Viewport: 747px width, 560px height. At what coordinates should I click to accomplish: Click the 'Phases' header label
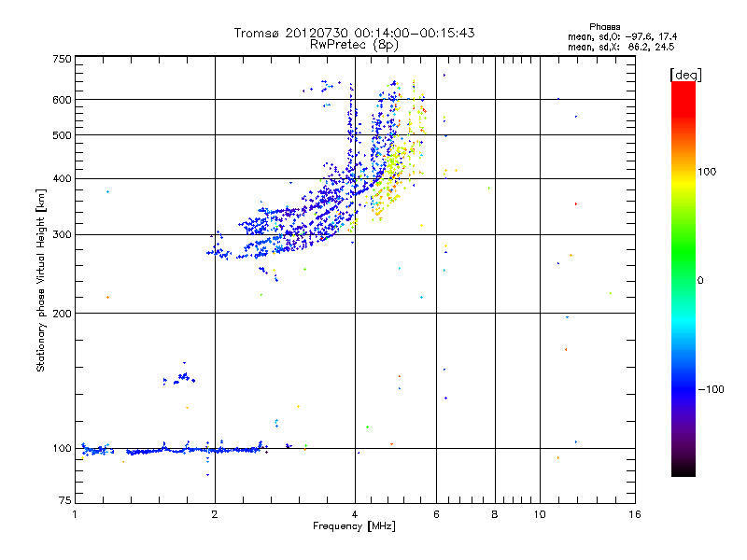[x=604, y=27]
